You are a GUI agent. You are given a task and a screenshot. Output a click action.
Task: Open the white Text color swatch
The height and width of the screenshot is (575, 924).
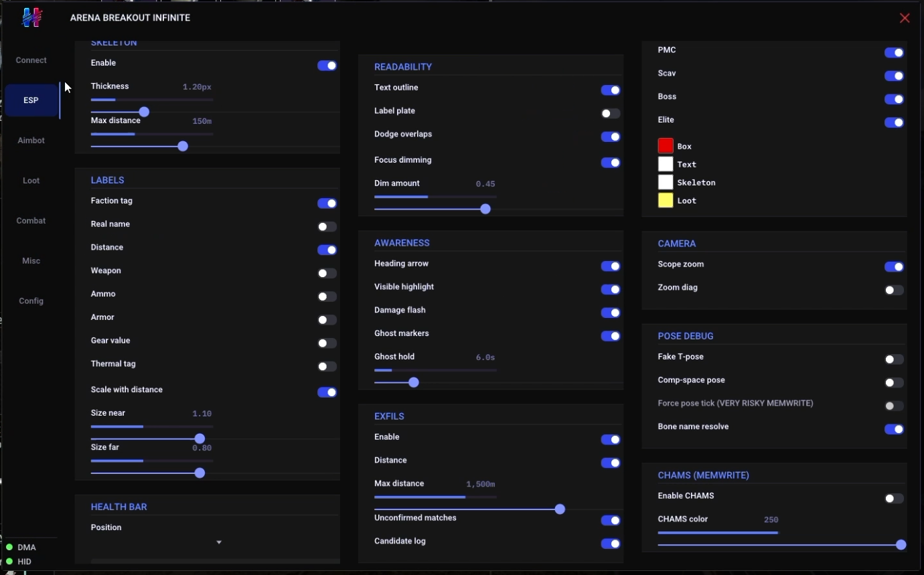pos(666,164)
